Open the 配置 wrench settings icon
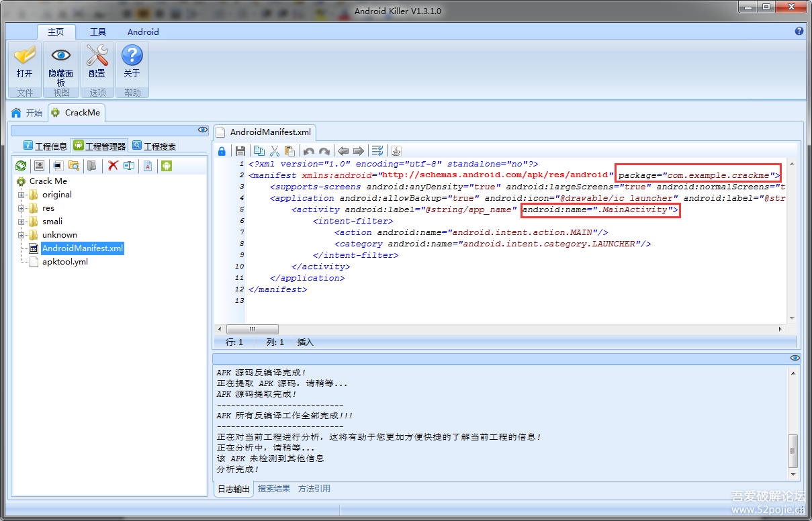The image size is (812, 521). [x=97, y=62]
